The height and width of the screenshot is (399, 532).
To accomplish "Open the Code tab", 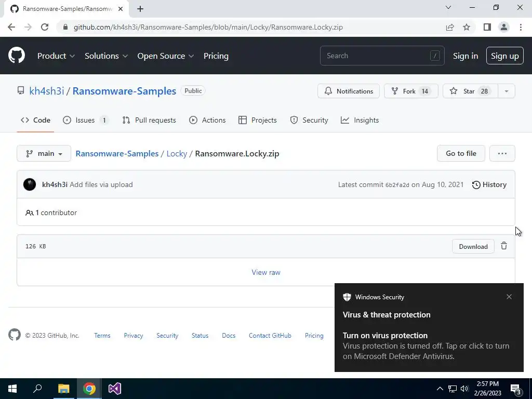I will [35, 120].
